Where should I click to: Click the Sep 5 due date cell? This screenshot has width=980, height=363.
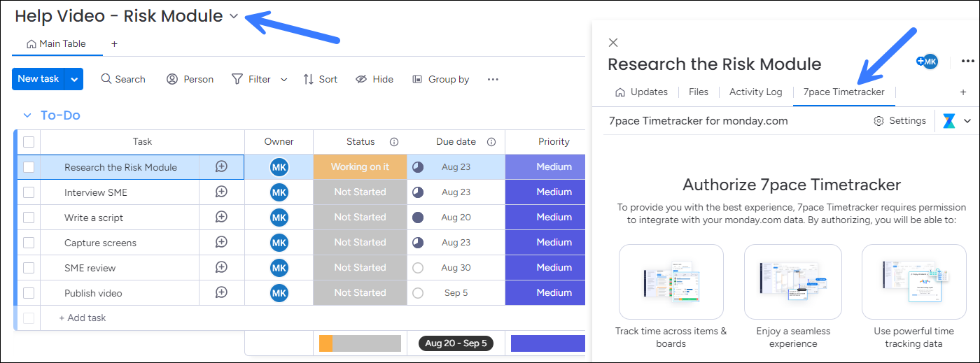[456, 293]
